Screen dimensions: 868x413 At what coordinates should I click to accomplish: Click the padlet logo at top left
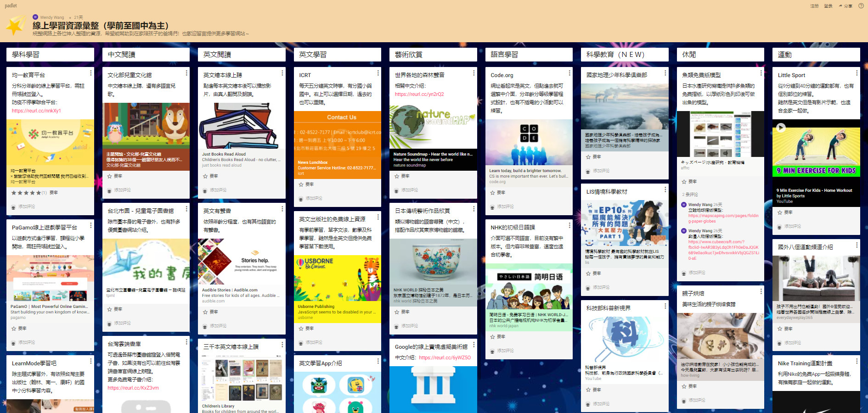(x=11, y=6)
